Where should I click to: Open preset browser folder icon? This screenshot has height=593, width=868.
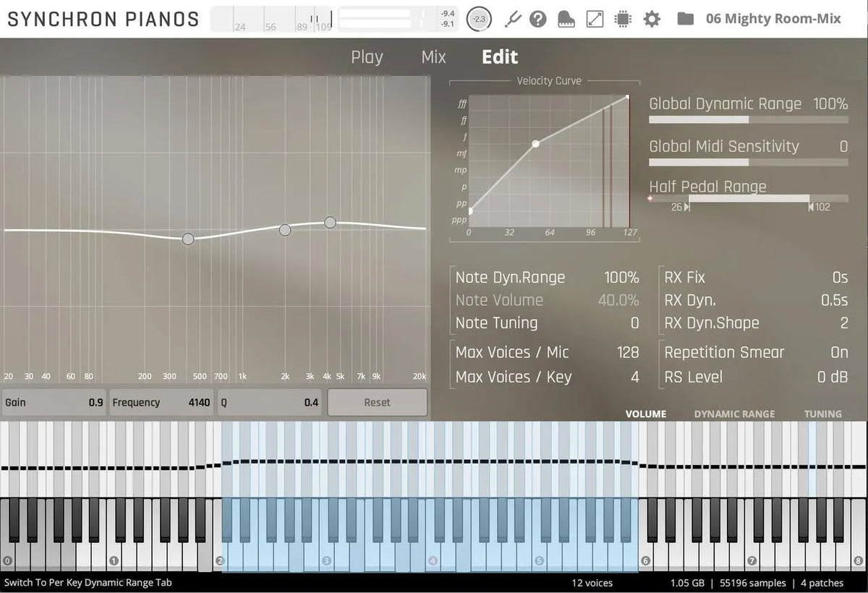coord(685,19)
